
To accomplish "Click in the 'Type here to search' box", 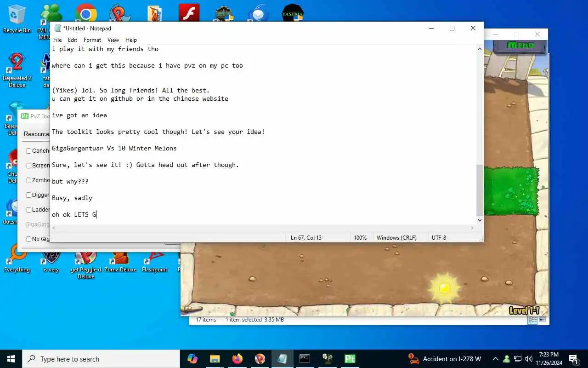I will 101,359.
